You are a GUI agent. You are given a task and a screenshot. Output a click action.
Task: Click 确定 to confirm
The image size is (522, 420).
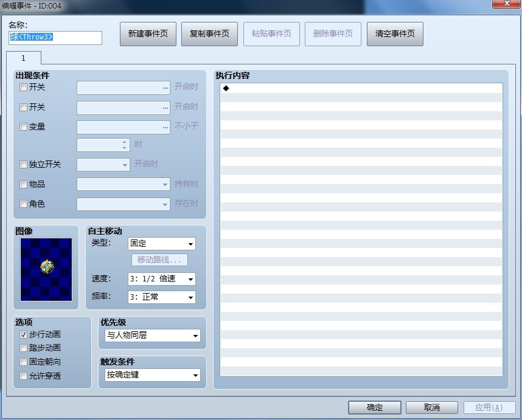tap(375, 407)
